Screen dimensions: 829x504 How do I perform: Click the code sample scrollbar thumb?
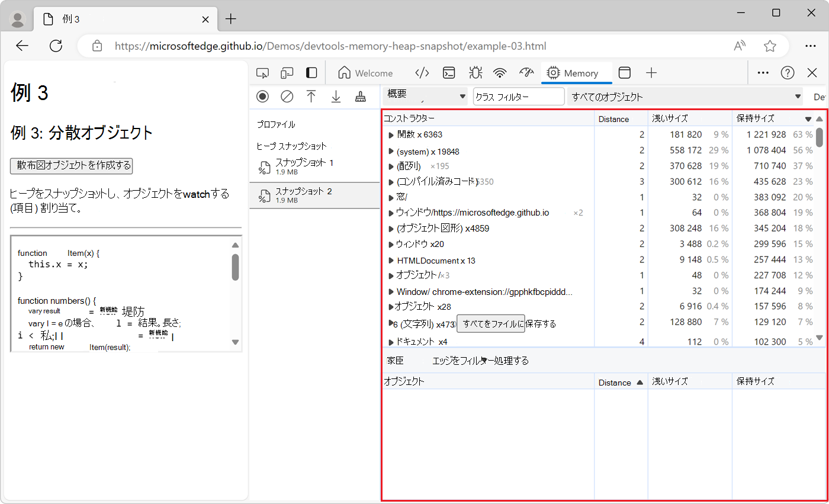(x=235, y=267)
